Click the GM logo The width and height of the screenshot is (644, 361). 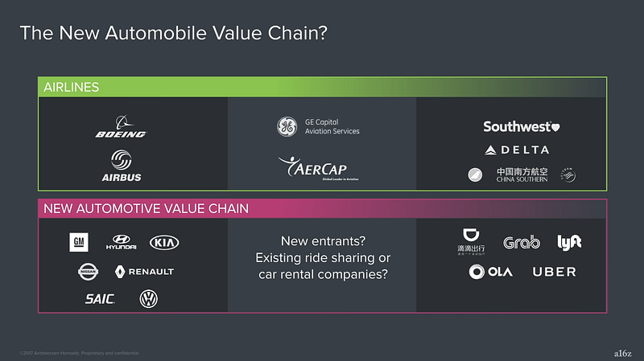point(79,242)
